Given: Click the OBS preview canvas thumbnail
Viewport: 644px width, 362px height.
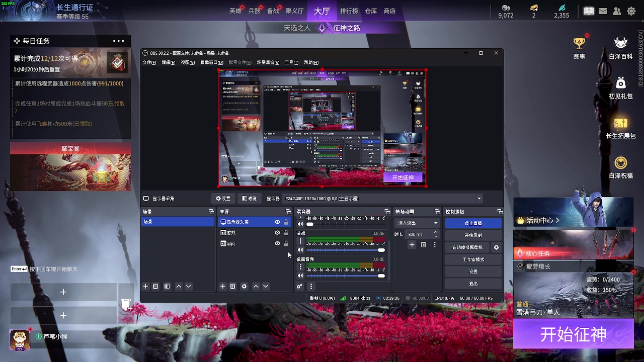Looking at the screenshot, I should pyautogui.click(x=322, y=128).
